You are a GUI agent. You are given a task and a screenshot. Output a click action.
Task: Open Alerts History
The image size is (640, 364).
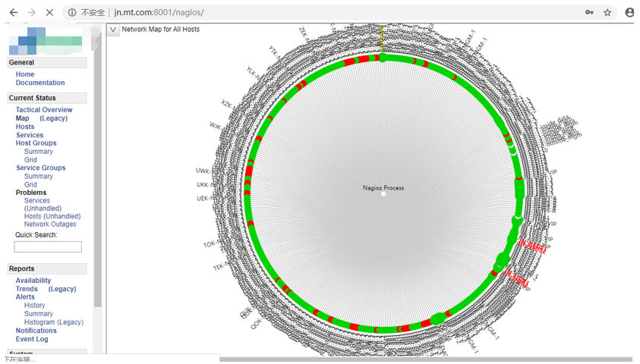[x=34, y=306]
